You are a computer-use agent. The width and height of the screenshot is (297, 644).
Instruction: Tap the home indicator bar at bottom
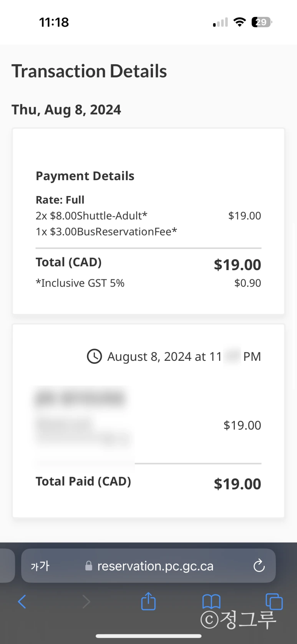click(x=148, y=636)
